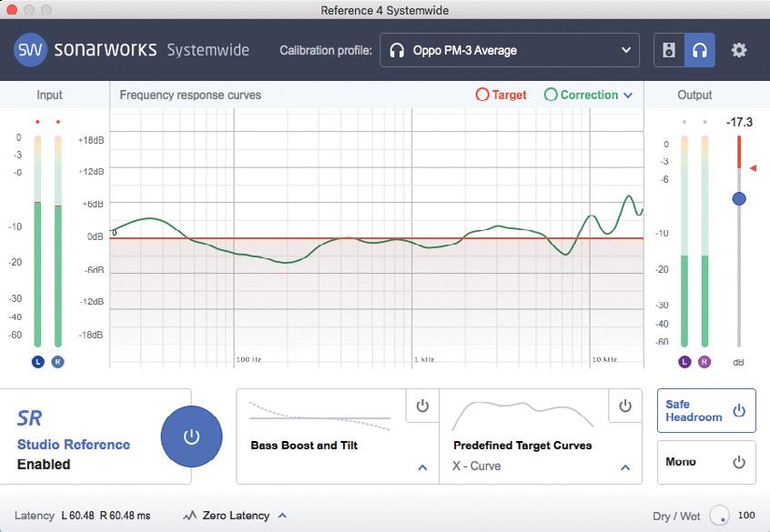Click the Latency L 60.48 R 60.48 ms readout
Image resolution: width=770 pixels, height=532 pixels.
point(83,516)
